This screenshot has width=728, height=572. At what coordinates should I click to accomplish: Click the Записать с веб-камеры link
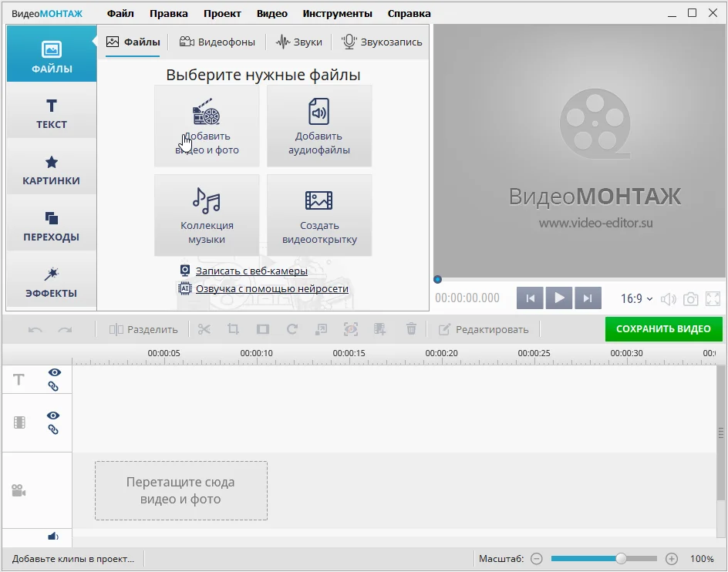click(251, 271)
